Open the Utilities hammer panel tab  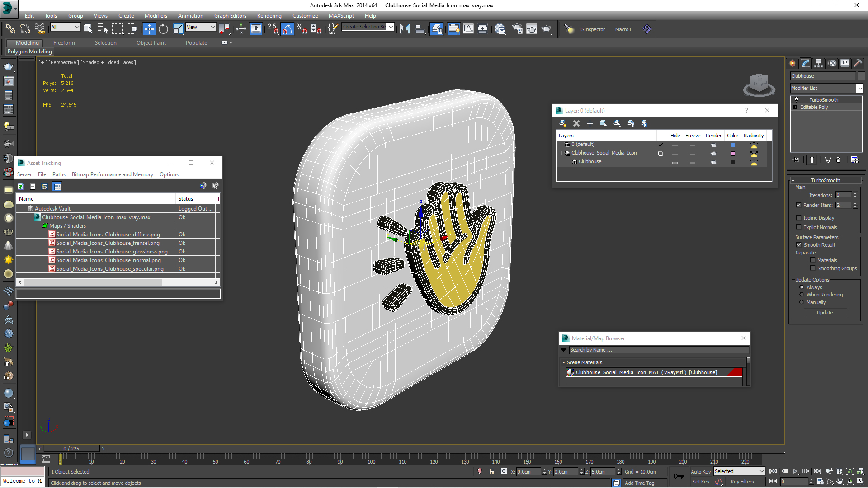(x=858, y=63)
